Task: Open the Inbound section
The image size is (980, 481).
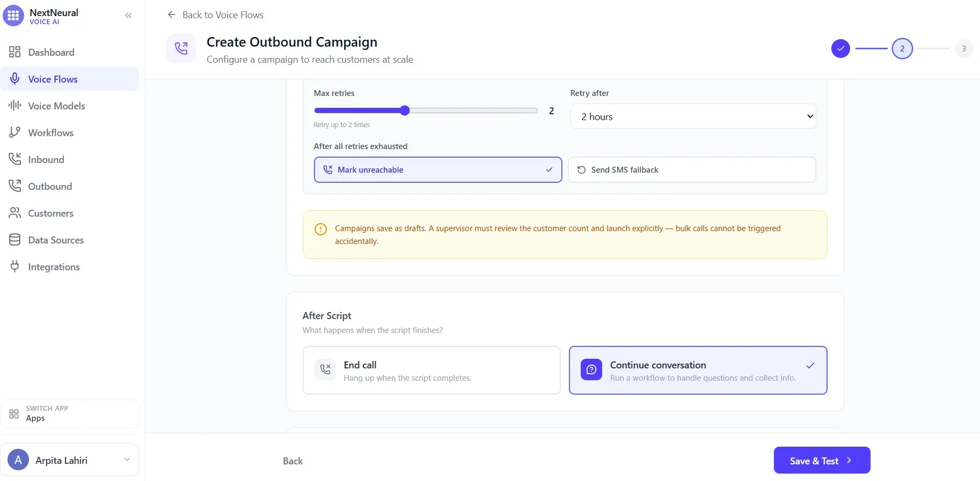Action: click(70, 159)
